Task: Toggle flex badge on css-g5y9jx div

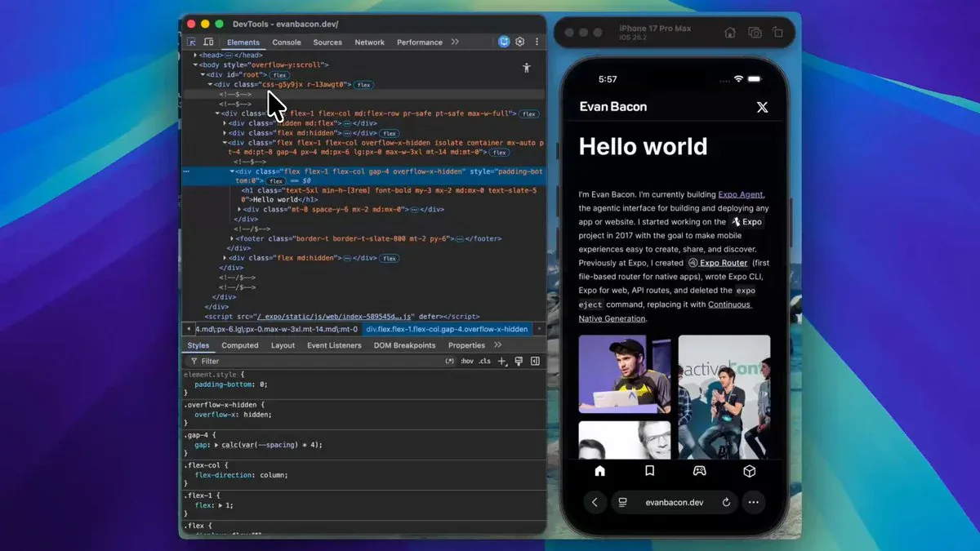Action: point(363,85)
